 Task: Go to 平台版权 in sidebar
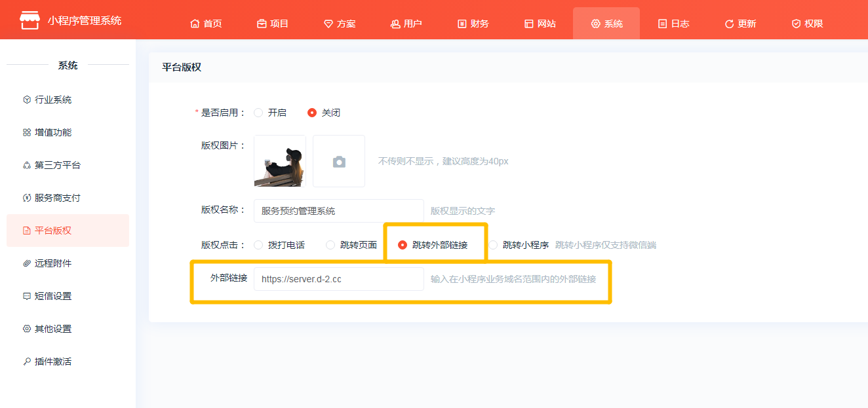pos(68,231)
